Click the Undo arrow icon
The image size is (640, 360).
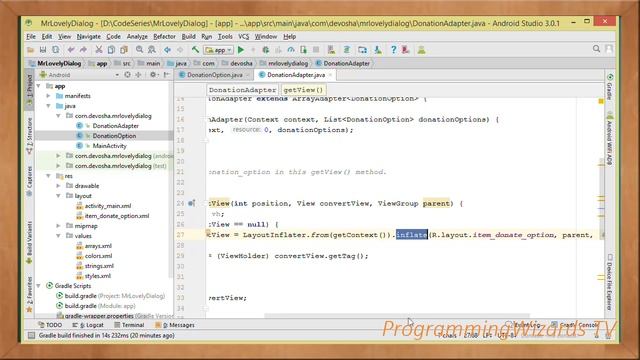point(71,50)
